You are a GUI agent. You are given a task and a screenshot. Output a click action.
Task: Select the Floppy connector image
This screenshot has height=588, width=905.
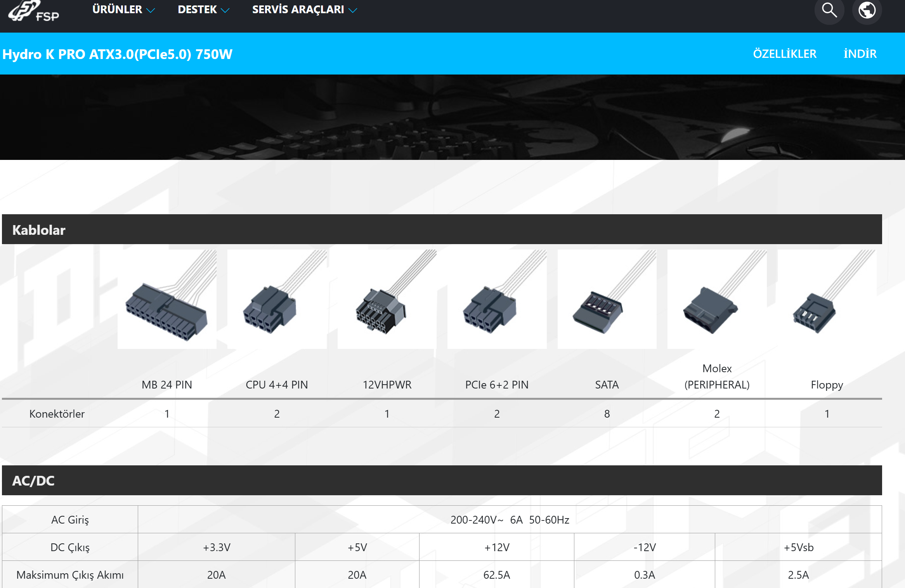tap(827, 299)
